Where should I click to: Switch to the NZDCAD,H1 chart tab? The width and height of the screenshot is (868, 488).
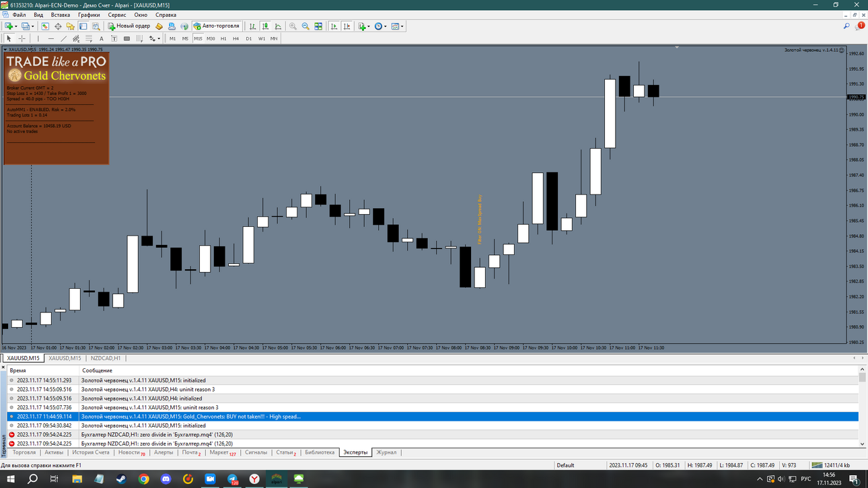pos(106,358)
